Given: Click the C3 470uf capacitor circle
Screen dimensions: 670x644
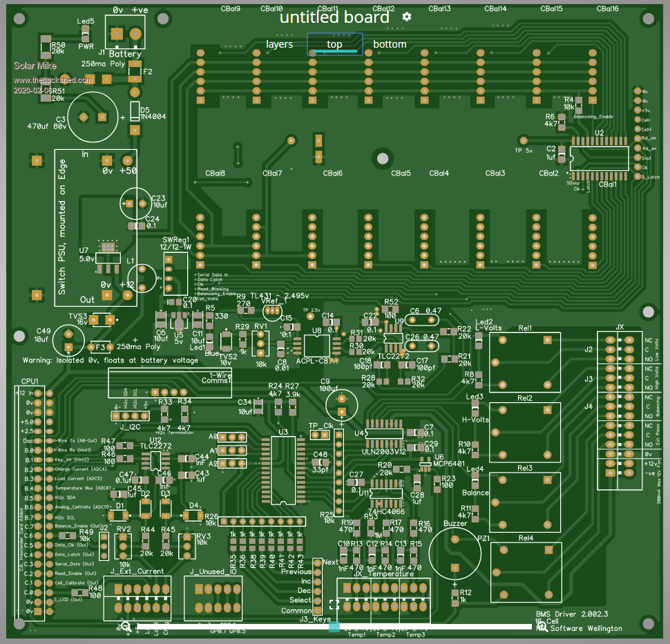Looking at the screenshot, I should 93,117.
